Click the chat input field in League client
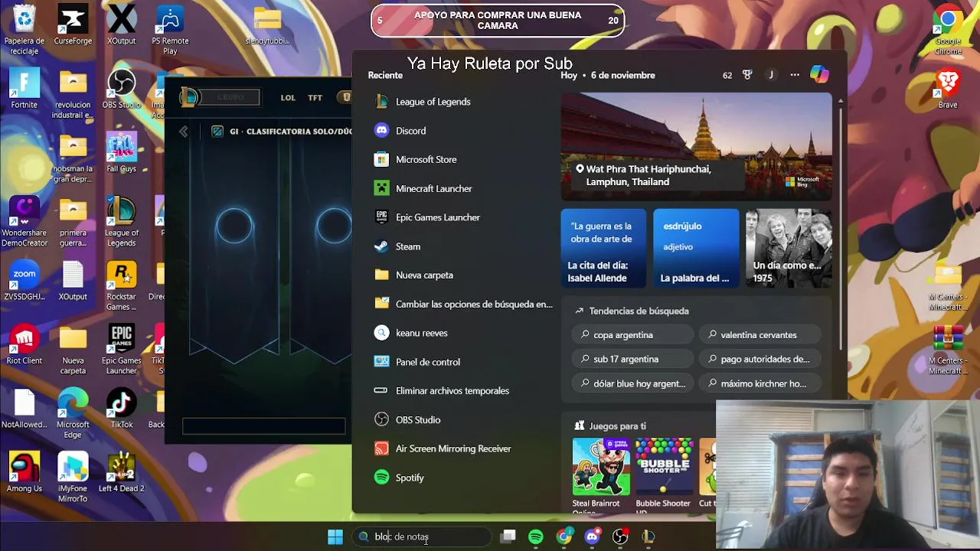The image size is (980, 551). point(264,426)
